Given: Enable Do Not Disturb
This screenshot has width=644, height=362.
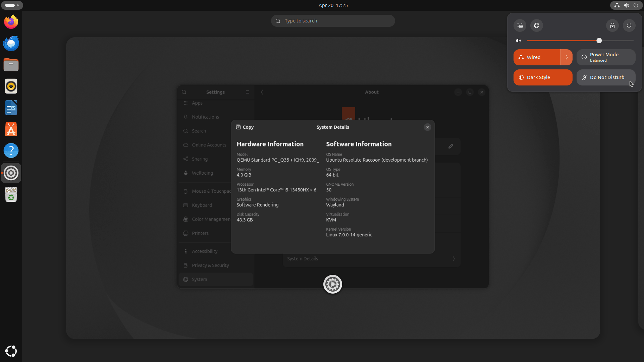Looking at the screenshot, I should pyautogui.click(x=606, y=77).
